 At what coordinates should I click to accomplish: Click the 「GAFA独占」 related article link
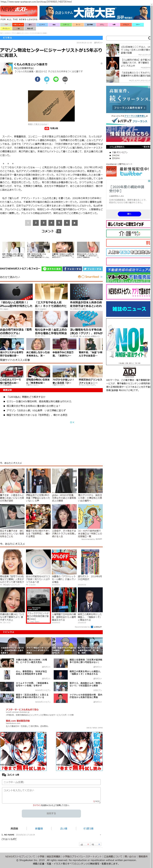click(26, 397)
